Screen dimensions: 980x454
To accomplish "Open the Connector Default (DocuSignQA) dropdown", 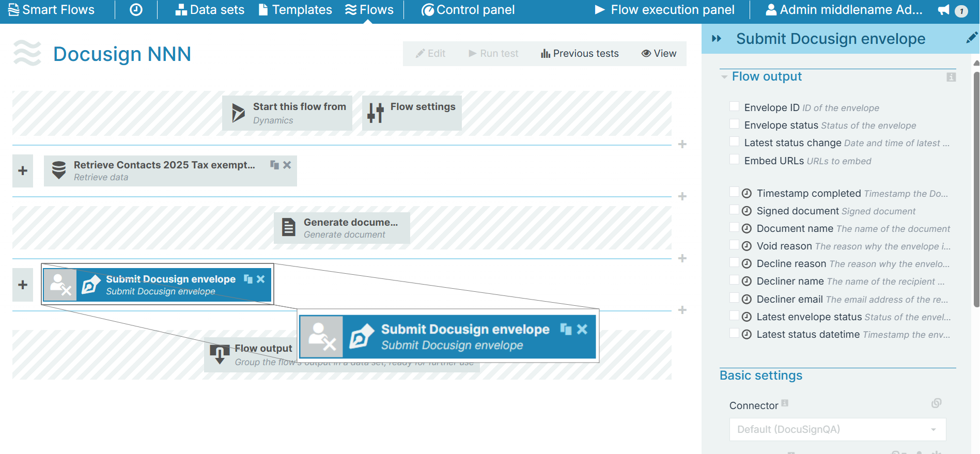I will coord(837,429).
